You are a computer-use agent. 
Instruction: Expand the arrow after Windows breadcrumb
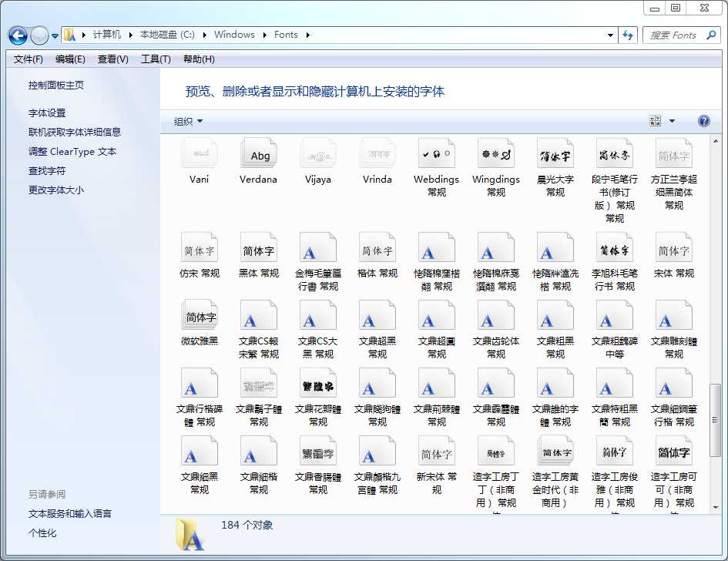(x=265, y=35)
